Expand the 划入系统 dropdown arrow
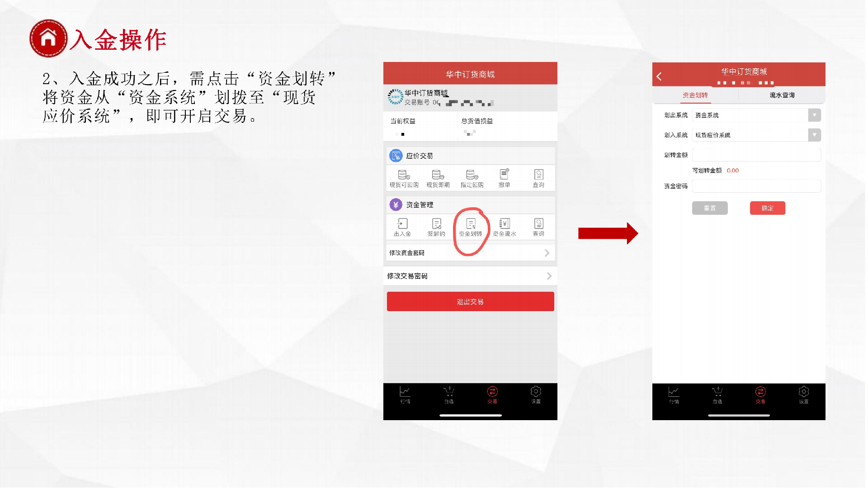Screen dimensions: 868x488 click(x=814, y=135)
